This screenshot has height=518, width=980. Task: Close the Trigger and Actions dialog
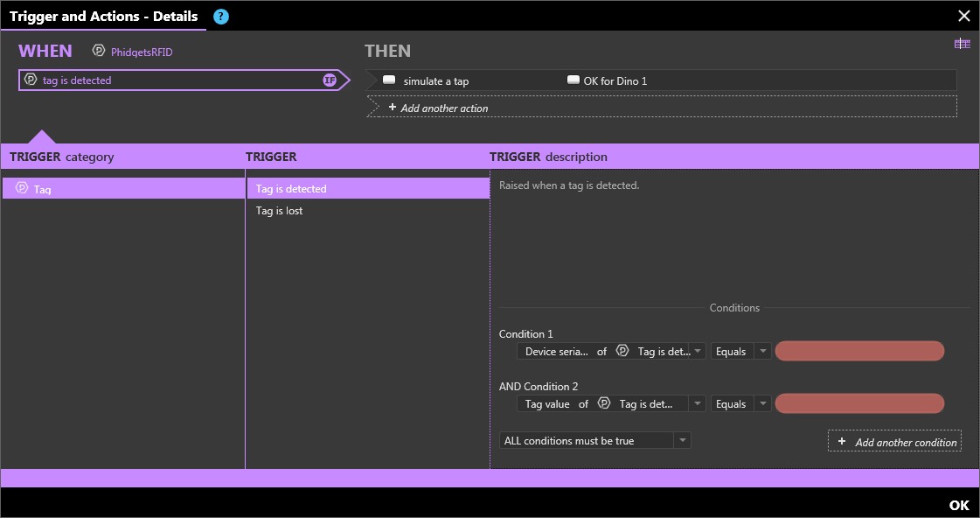pos(963,16)
